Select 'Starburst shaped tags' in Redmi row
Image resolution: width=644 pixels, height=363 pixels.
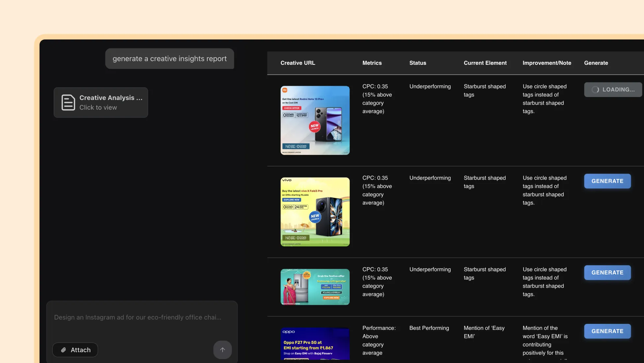(x=485, y=90)
